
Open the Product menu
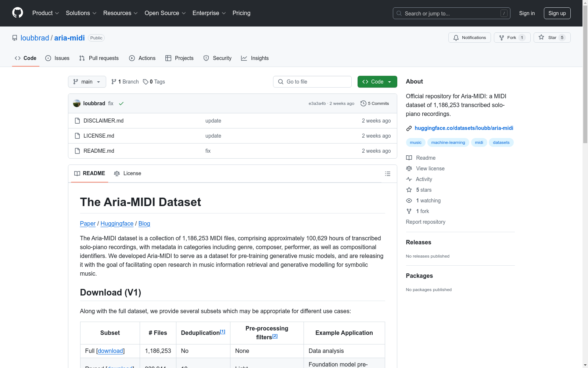[x=46, y=13]
